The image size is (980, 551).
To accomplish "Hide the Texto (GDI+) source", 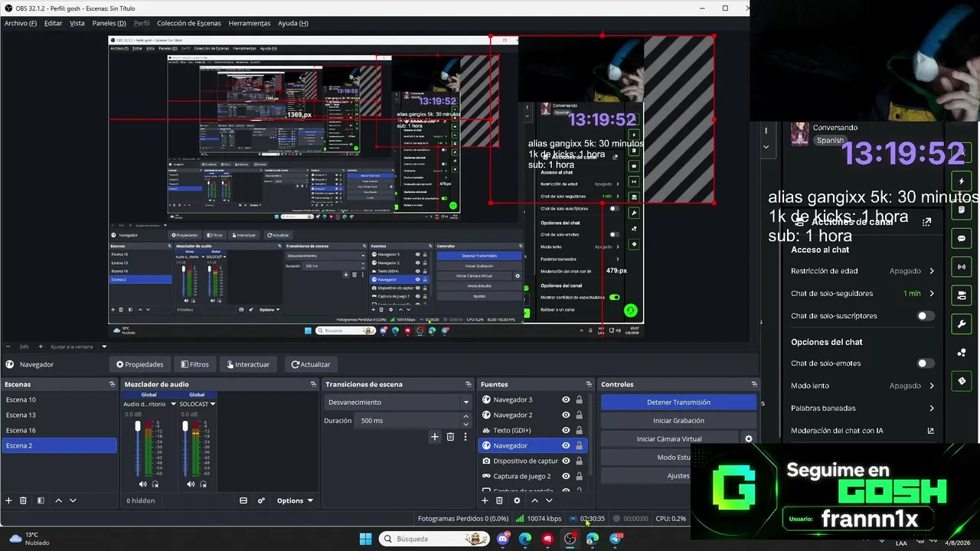I will (566, 430).
